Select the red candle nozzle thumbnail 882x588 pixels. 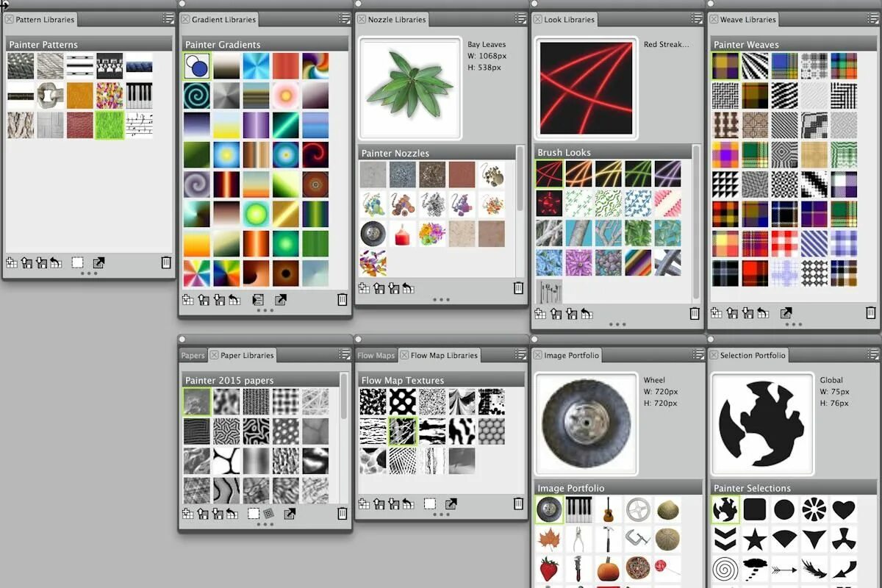click(x=402, y=234)
